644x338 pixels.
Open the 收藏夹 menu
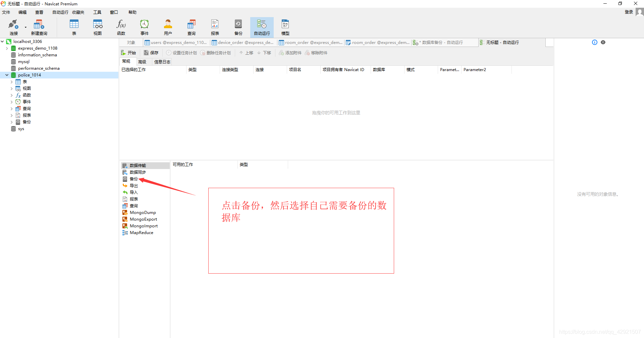pos(78,12)
